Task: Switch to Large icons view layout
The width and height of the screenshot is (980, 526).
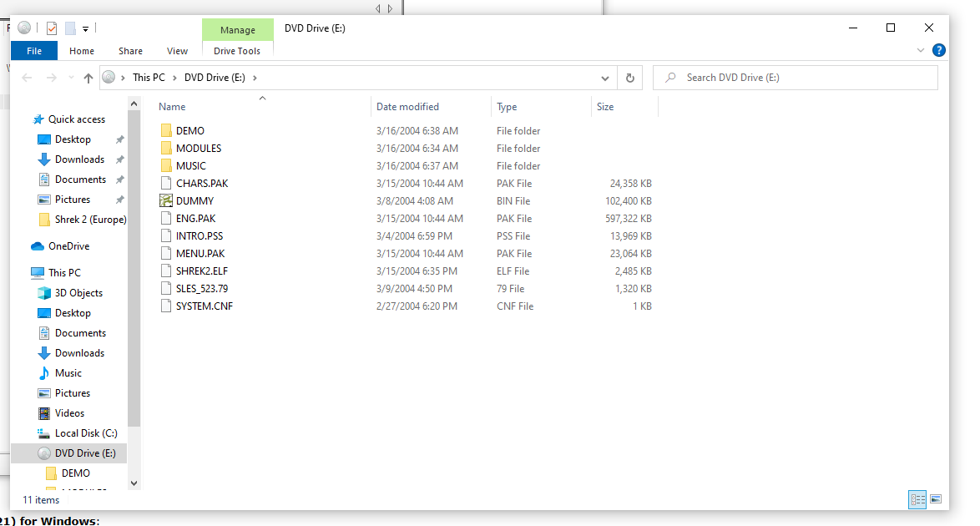Action: click(x=936, y=499)
